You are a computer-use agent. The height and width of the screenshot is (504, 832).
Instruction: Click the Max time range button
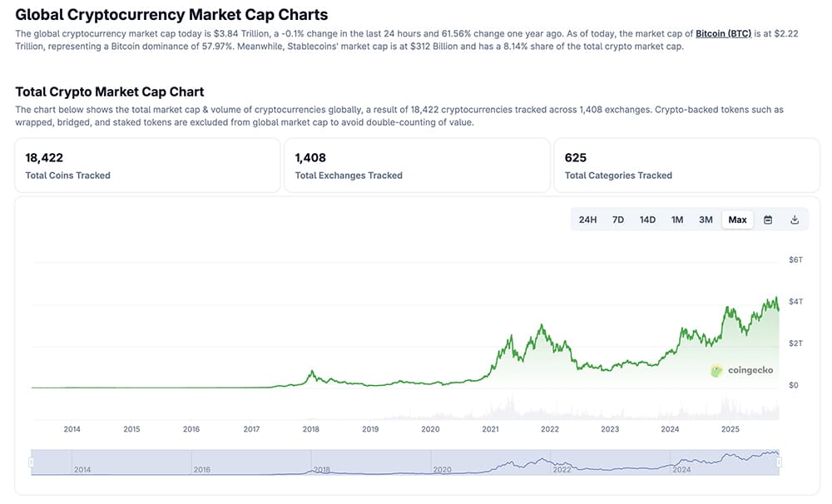[737, 219]
